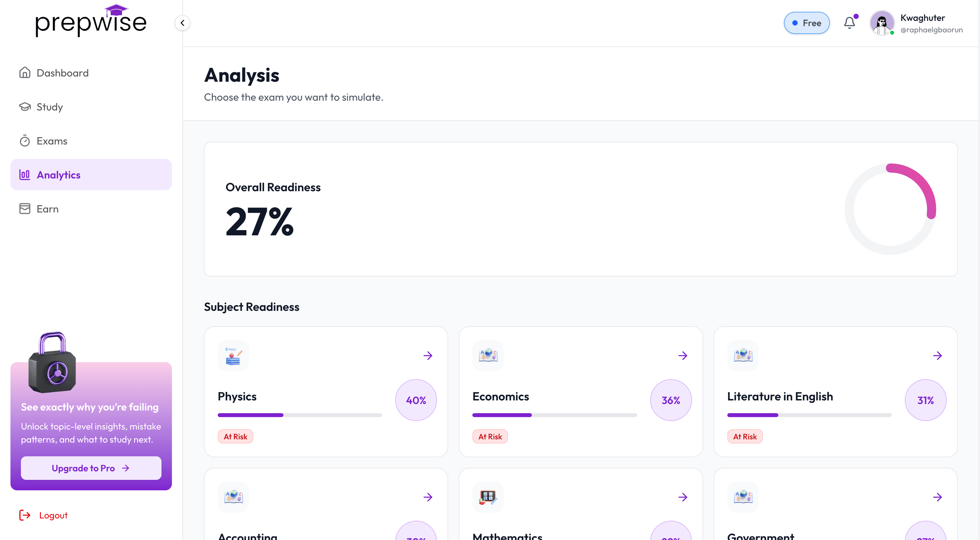This screenshot has width=980, height=540.
Task: Click the Economics readiness progress bar
Action: (x=554, y=415)
